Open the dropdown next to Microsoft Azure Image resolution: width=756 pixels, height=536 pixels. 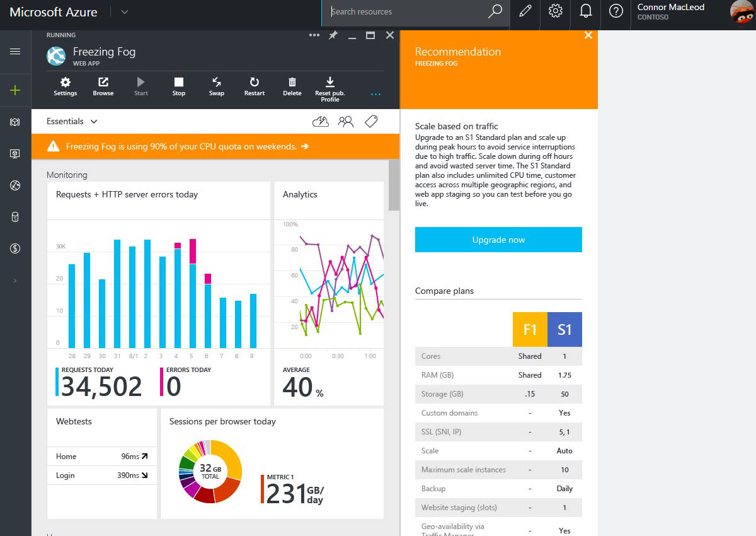click(124, 12)
